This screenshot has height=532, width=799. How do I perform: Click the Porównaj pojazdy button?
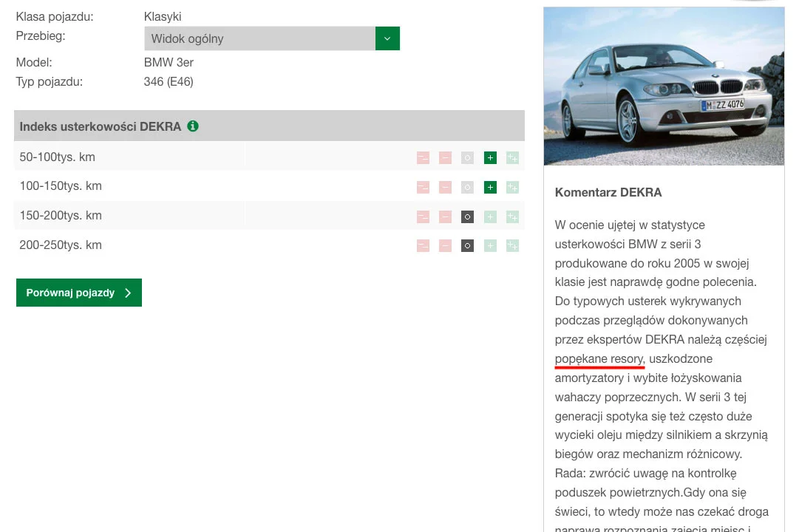point(79,293)
